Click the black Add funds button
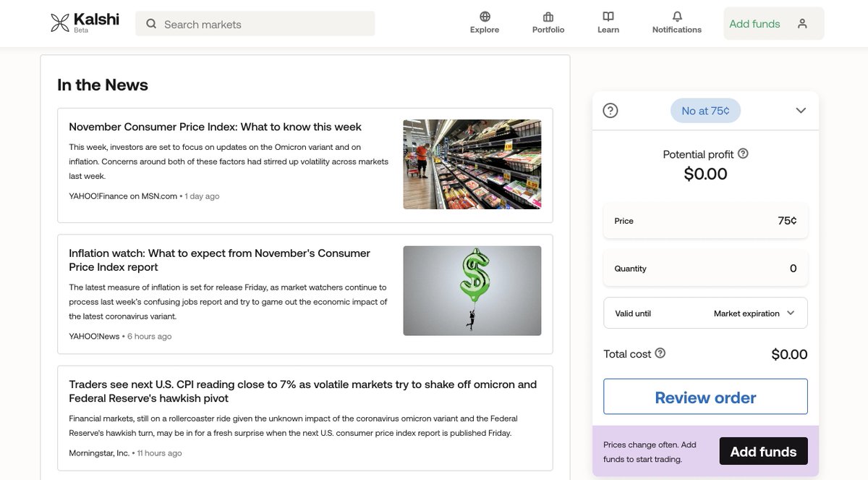 tap(763, 452)
